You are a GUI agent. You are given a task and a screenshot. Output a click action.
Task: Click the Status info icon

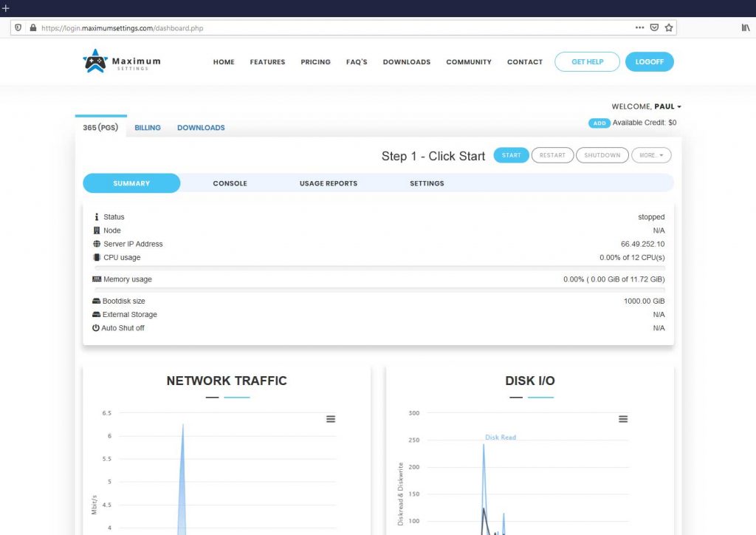click(x=97, y=217)
